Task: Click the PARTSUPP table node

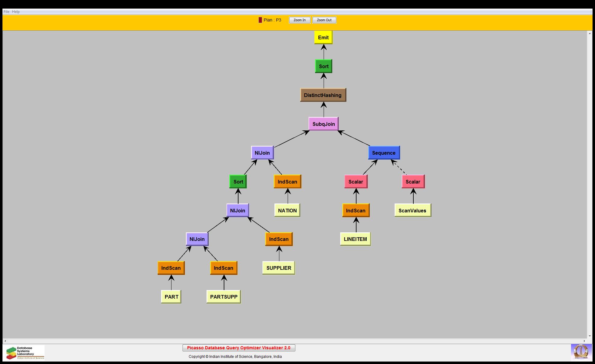Action: pyautogui.click(x=223, y=297)
